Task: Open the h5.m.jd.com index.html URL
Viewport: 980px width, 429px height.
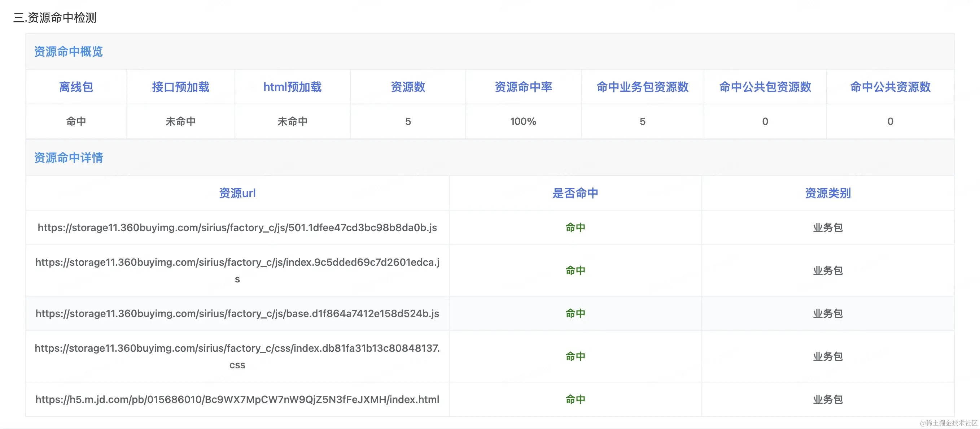Action: (237, 399)
